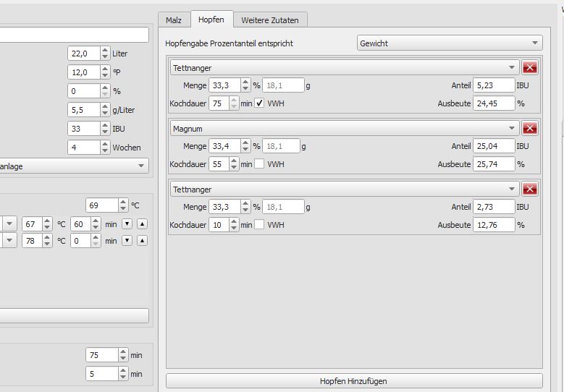
Task: Delete the Magnum hop entry
Action: [x=529, y=128]
